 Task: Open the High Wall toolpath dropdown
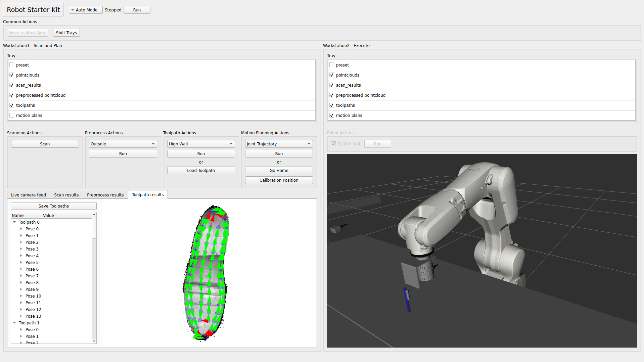click(x=200, y=144)
